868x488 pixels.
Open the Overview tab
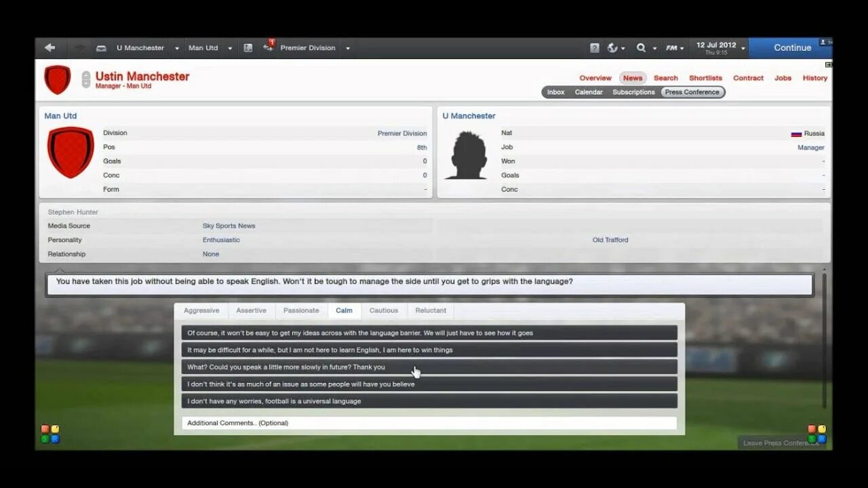(595, 78)
